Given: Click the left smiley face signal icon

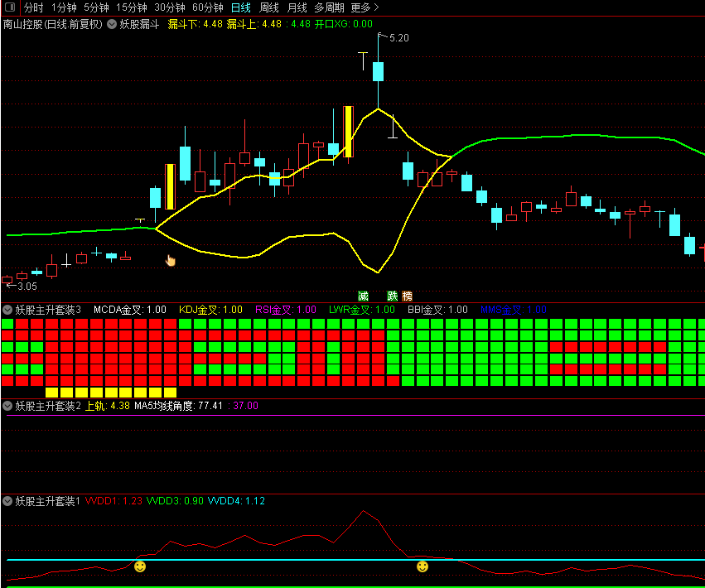Looking at the screenshot, I should [140, 566].
